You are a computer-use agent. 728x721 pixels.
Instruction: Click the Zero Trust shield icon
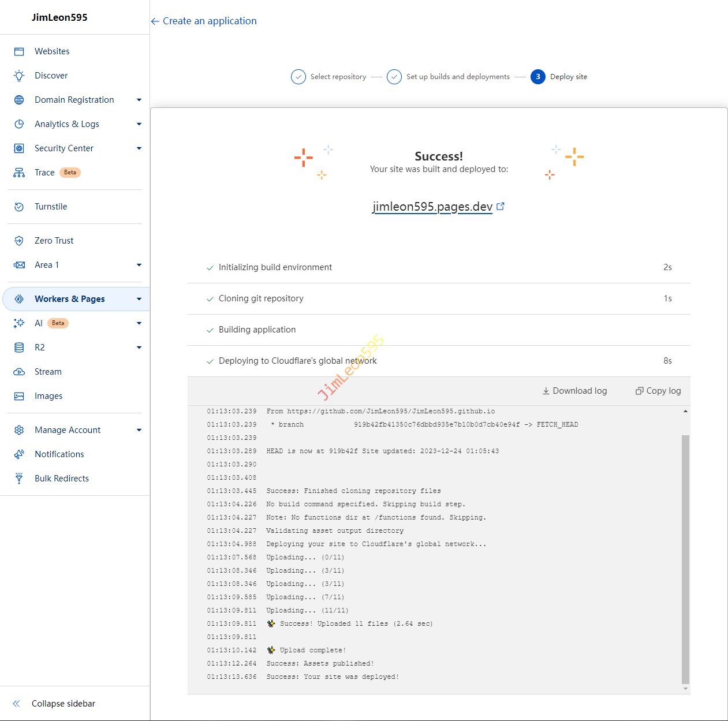[x=19, y=241]
